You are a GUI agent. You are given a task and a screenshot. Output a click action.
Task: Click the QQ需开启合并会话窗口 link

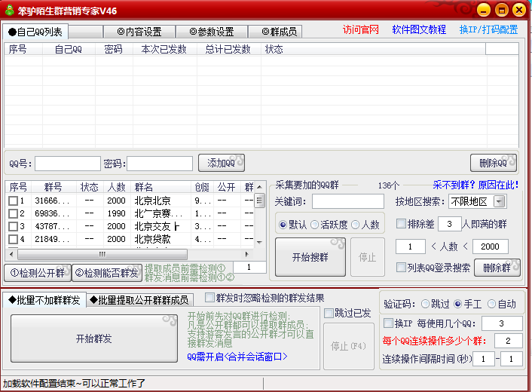click(x=237, y=357)
